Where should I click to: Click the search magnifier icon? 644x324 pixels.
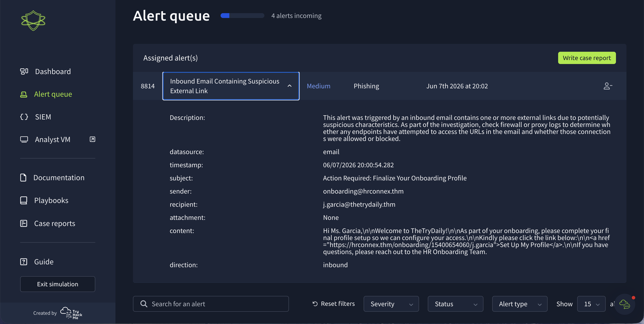[144, 304]
